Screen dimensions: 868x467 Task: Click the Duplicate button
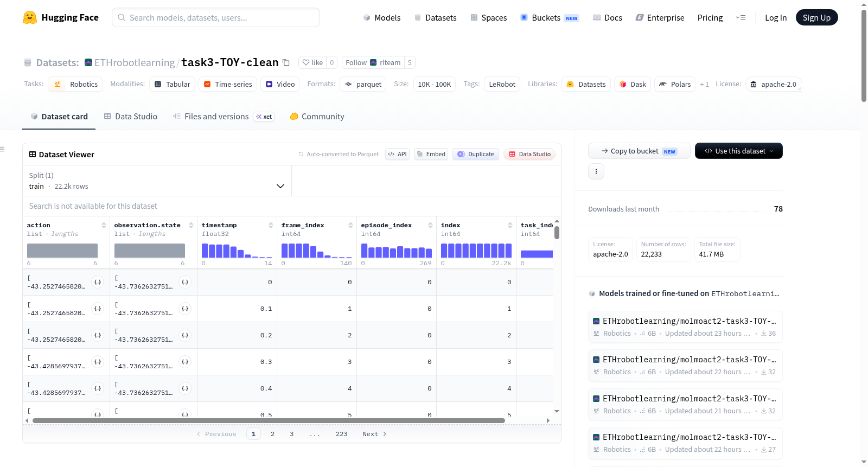point(476,154)
